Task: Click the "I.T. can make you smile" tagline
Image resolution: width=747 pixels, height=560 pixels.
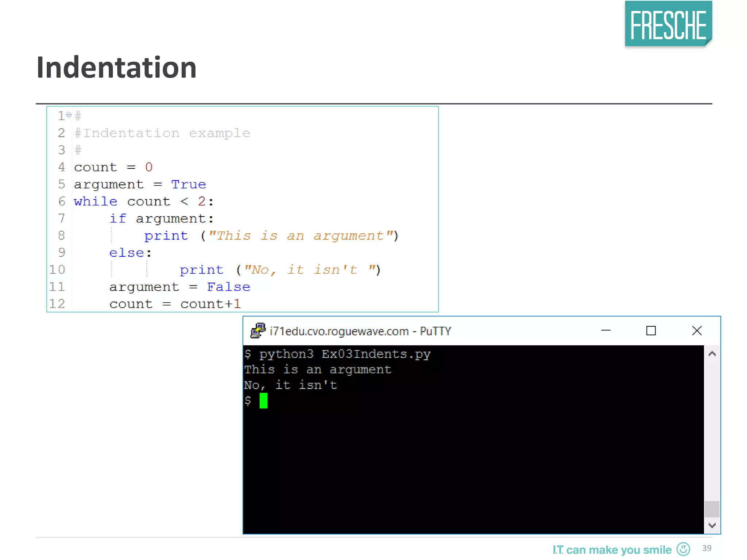Action: tap(612, 550)
